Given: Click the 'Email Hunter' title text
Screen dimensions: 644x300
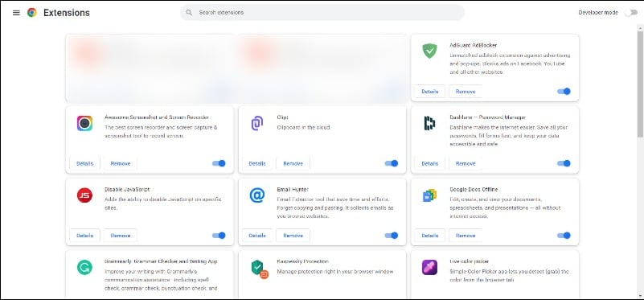Looking at the screenshot, I should tap(293, 190).
